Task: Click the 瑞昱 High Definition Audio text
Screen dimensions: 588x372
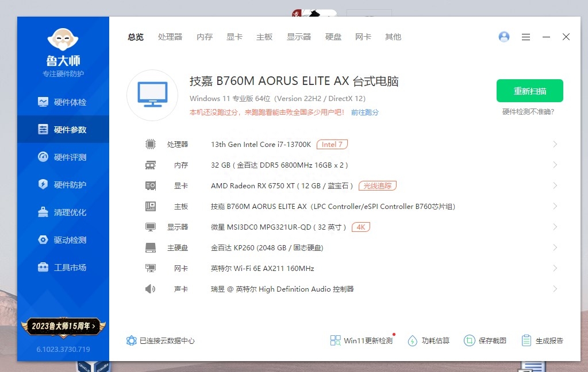Action: 282,289
